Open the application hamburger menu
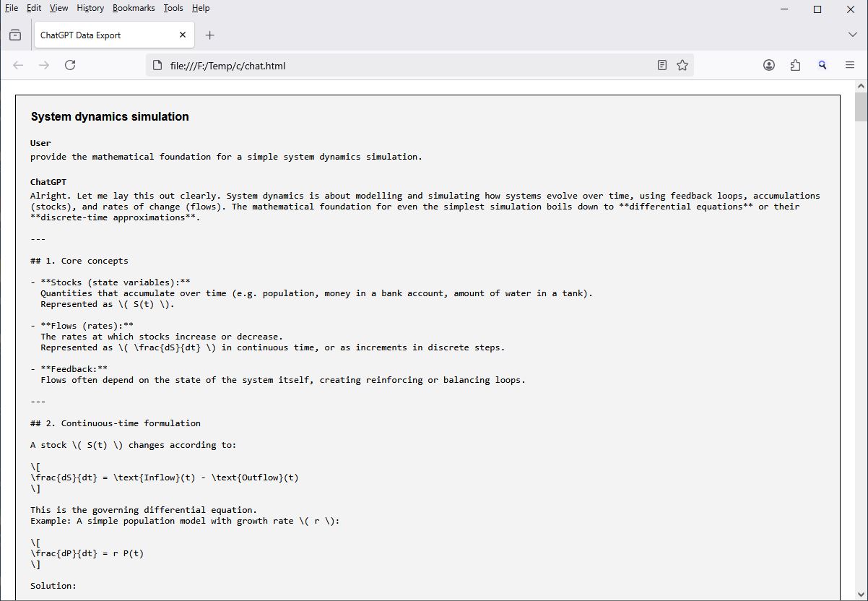 [x=850, y=65]
